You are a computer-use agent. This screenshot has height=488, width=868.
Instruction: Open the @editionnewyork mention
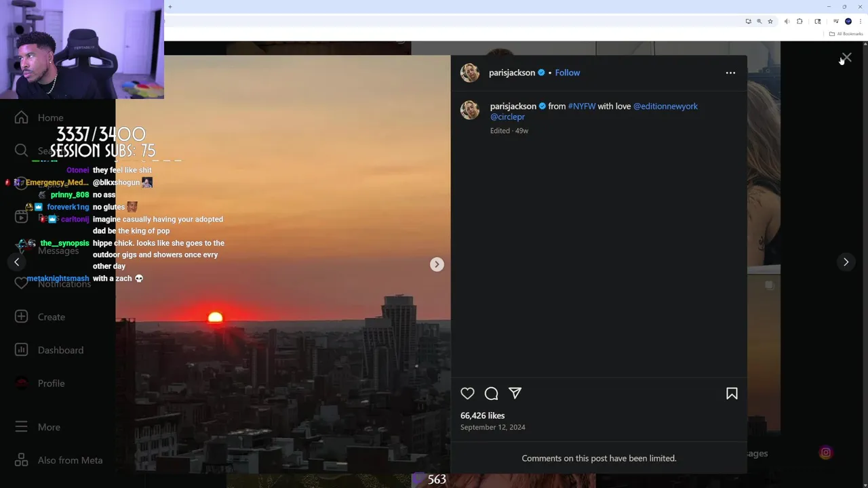pos(665,106)
